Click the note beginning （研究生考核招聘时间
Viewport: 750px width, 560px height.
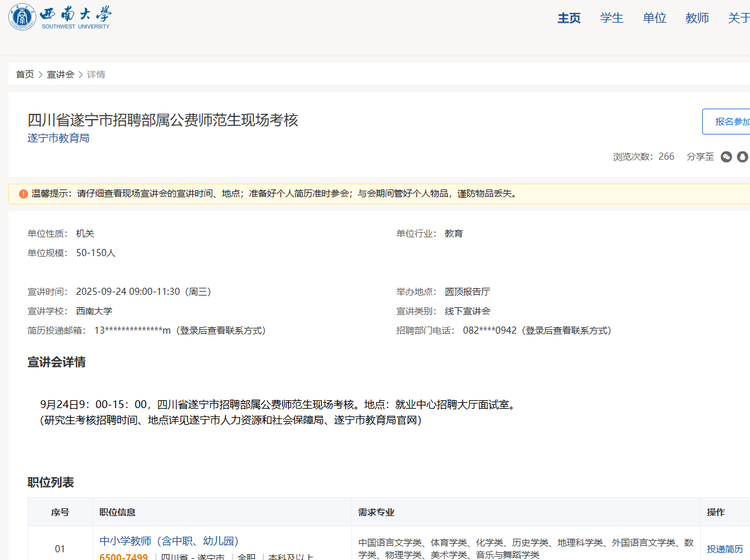[231, 420]
